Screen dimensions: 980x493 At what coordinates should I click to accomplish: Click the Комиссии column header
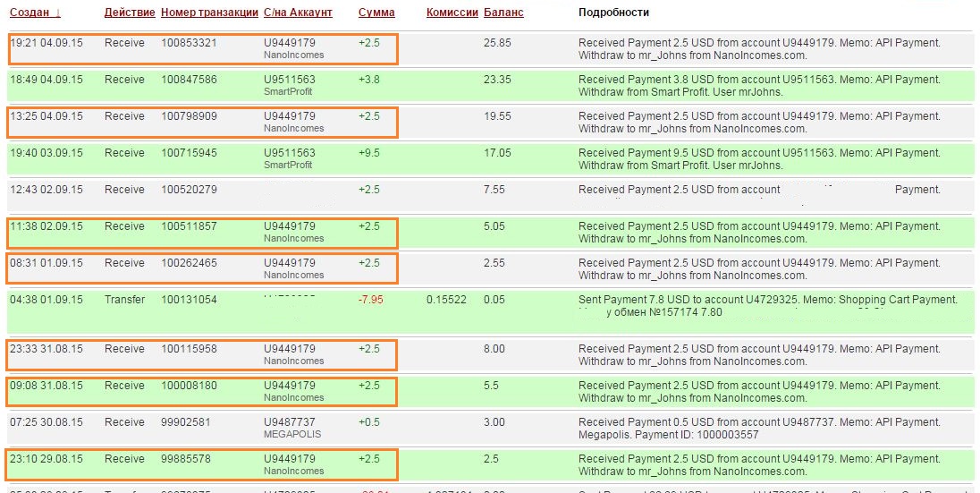click(450, 13)
